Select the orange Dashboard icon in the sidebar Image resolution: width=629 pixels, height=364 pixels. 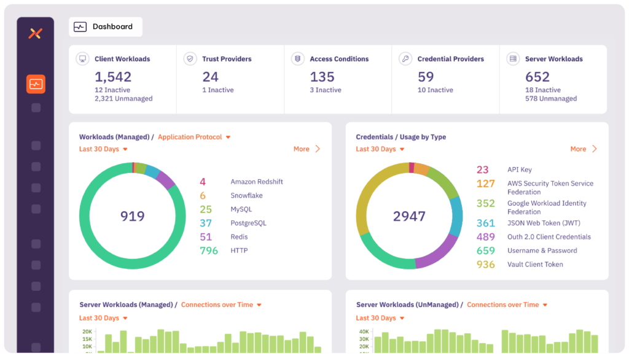(35, 83)
